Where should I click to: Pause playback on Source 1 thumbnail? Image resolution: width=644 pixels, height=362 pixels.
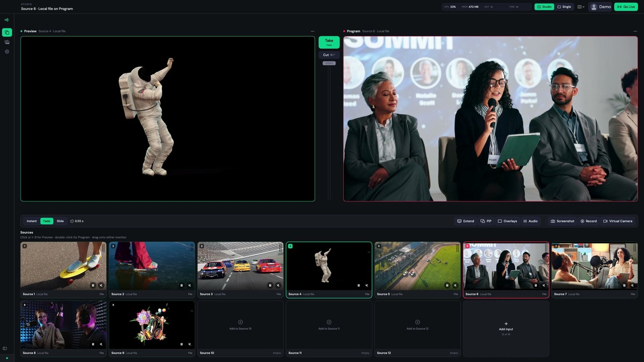click(x=93, y=286)
